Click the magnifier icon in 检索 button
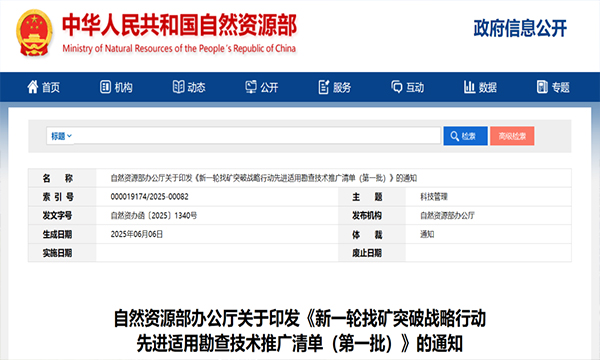This screenshot has width=600, height=360. coord(455,136)
